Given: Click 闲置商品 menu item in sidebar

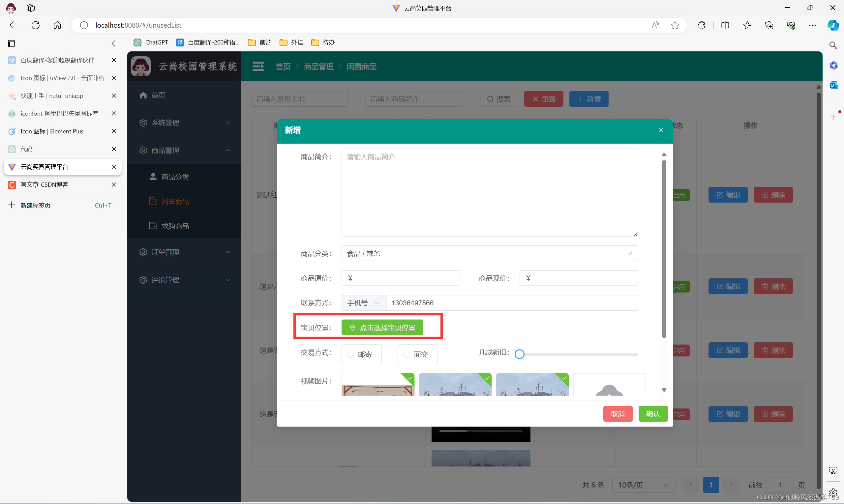Looking at the screenshot, I should (x=175, y=200).
